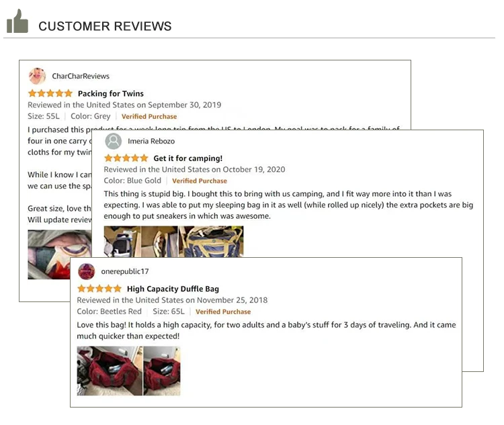Open the "Get it for camping!" review title
Image resolution: width=504 pixels, height=425 pixels.
pyautogui.click(x=188, y=158)
